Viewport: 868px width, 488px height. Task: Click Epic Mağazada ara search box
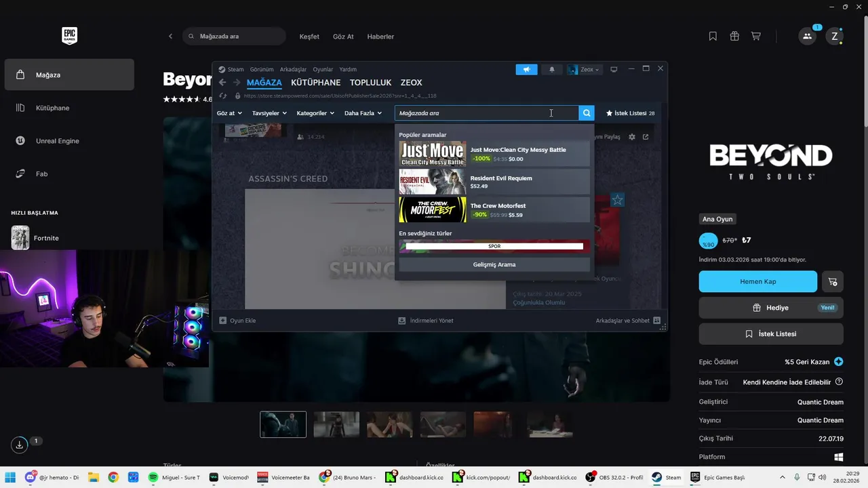coord(234,37)
